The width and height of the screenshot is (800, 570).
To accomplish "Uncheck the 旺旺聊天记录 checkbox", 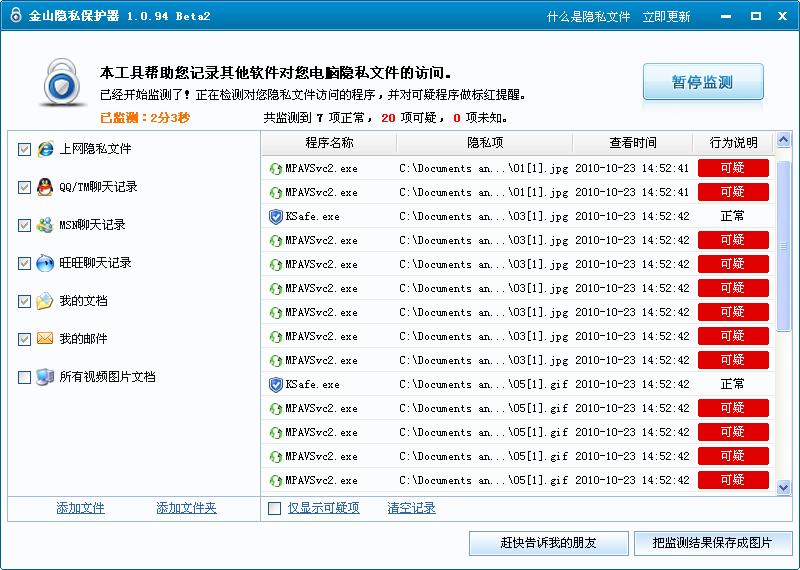I will click(24, 263).
